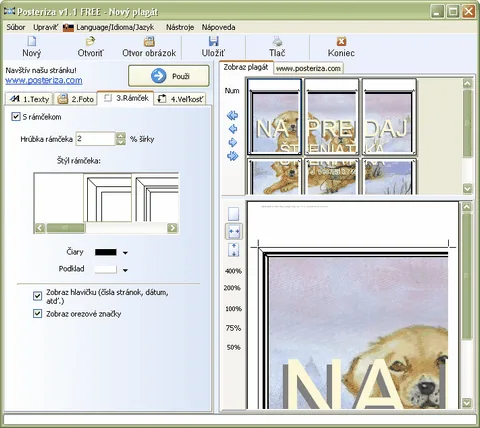Screen dimensions: 480x428
Task: Select the Zobraz plagát tab
Action: (x=246, y=67)
